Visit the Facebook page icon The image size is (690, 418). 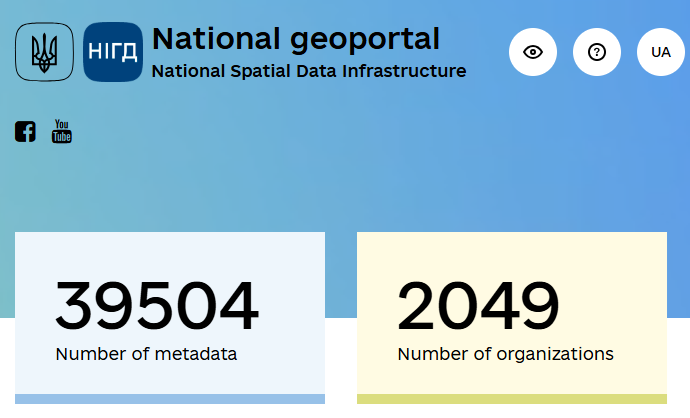point(25,132)
